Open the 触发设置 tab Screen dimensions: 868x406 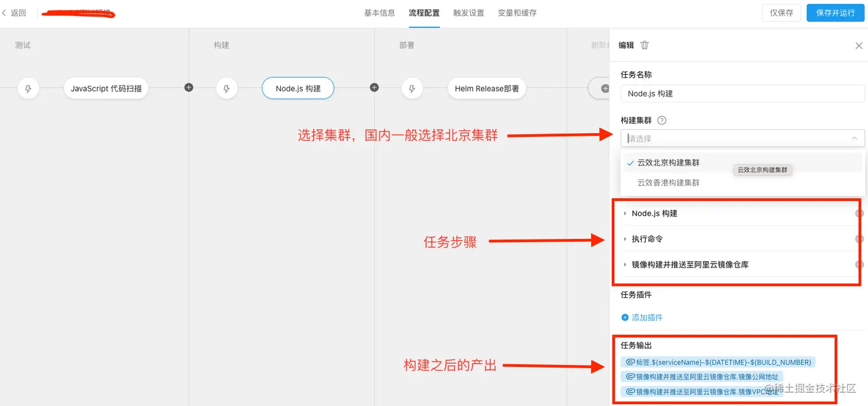[468, 13]
